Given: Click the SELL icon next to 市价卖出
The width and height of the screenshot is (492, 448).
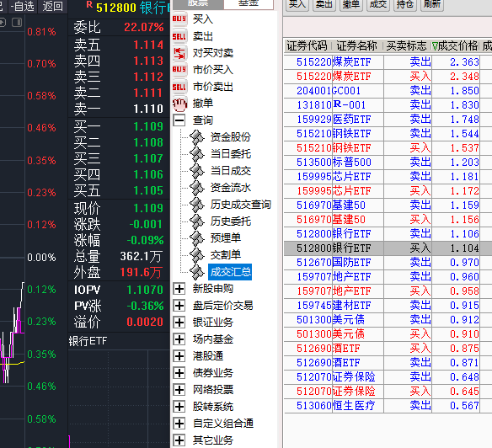Looking at the screenshot, I should (x=179, y=87).
